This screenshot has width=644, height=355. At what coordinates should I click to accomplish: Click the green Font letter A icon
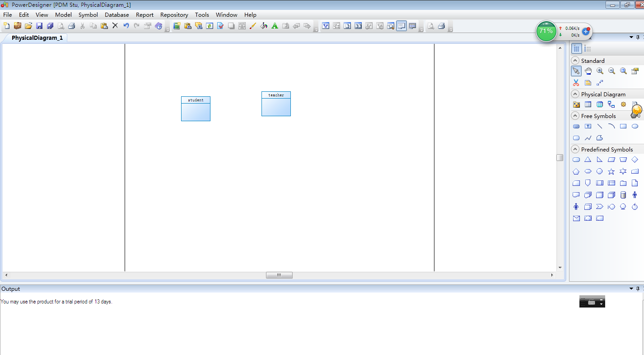tap(275, 26)
